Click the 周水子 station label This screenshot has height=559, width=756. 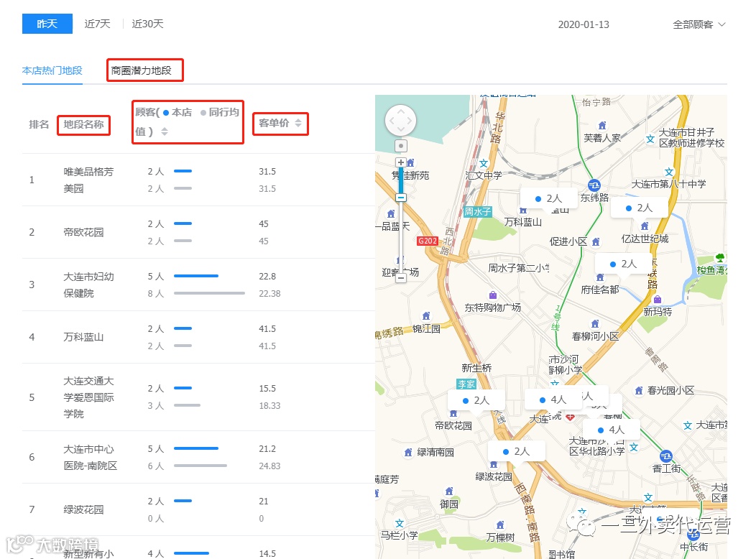477,211
